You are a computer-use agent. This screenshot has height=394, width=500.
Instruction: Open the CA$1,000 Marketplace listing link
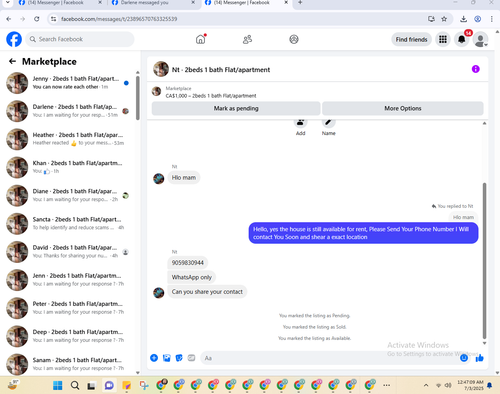(211, 96)
